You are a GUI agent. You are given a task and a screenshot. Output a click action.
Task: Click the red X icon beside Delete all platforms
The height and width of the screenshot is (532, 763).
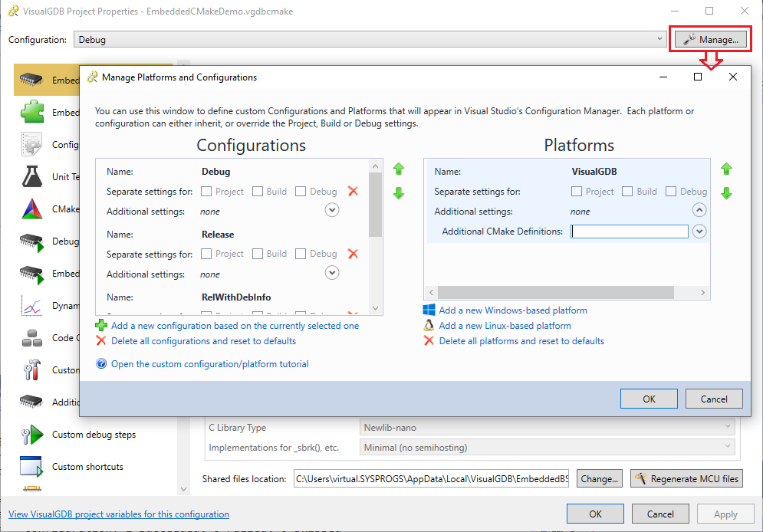(x=429, y=341)
